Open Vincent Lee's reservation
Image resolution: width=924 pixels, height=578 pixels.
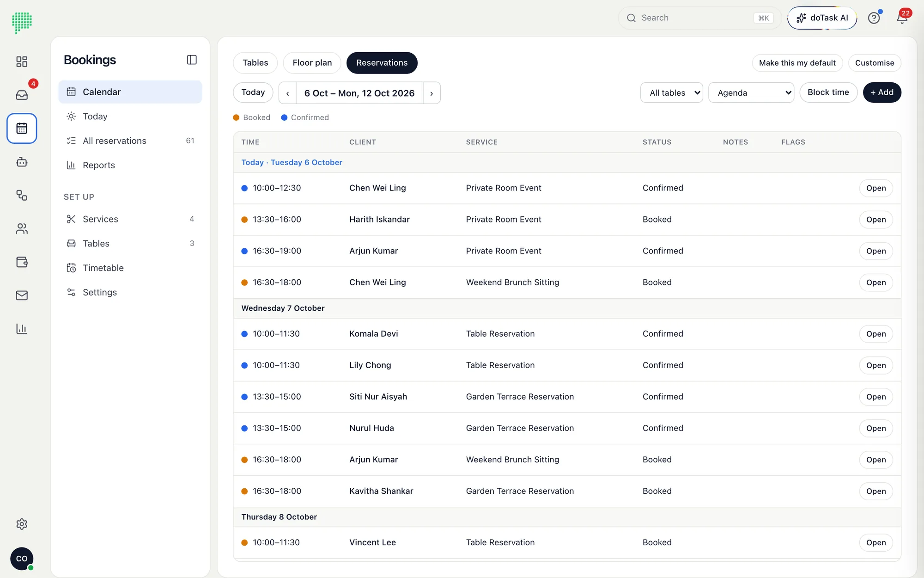point(876,543)
